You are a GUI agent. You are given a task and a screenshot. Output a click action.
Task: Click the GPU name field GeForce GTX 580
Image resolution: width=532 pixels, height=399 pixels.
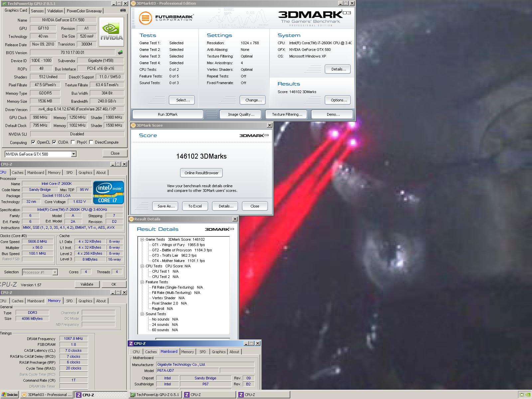tap(63, 20)
